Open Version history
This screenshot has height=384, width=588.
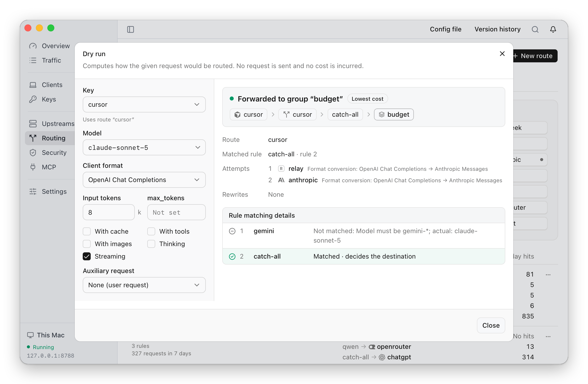pos(497,29)
